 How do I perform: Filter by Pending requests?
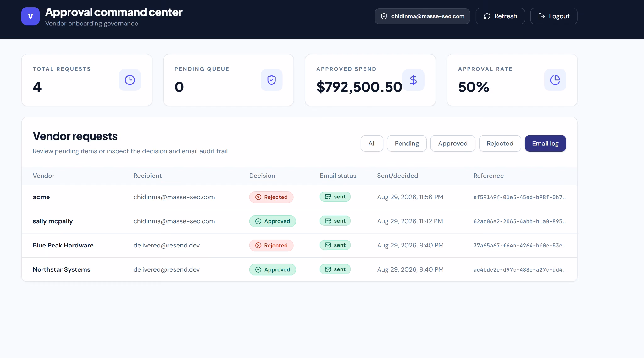[x=407, y=144]
